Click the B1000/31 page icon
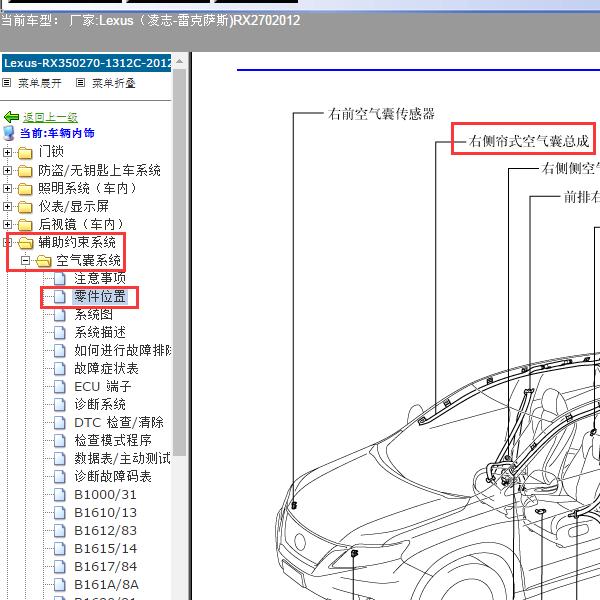The height and width of the screenshot is (600, 600). (x=60, y=495)
